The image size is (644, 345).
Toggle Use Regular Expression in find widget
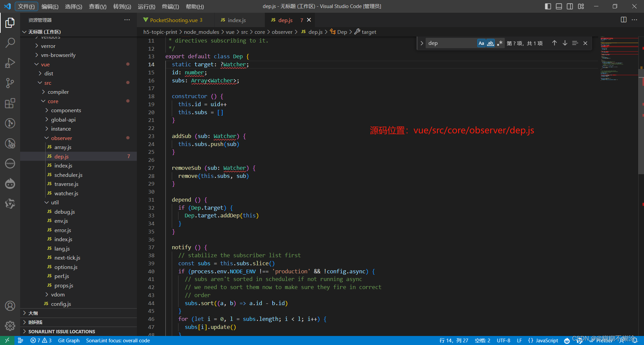[500, 43]
